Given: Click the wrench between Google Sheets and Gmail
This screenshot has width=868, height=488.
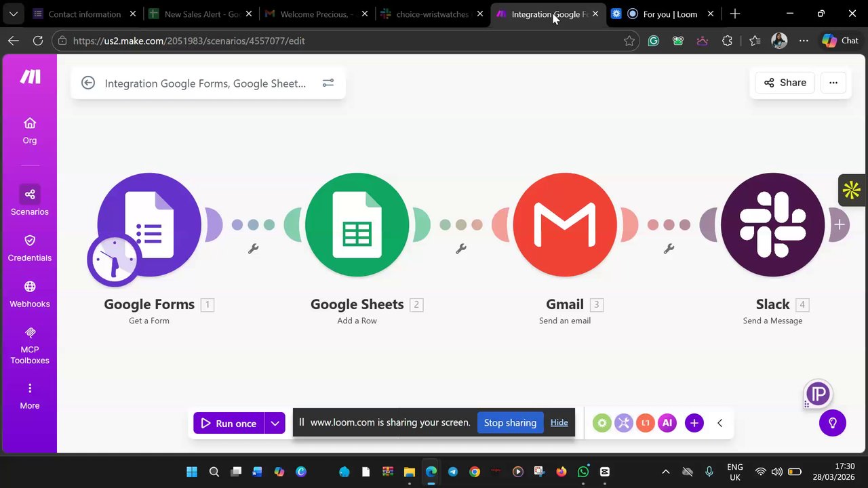Looking at the screenshot, I should [x=461, y=249].
